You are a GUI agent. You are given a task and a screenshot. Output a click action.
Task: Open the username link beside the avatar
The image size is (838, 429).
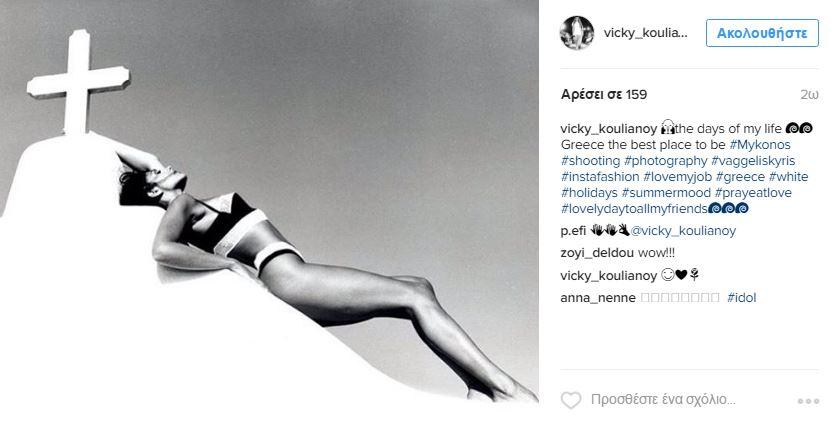(x=646, y=33)
